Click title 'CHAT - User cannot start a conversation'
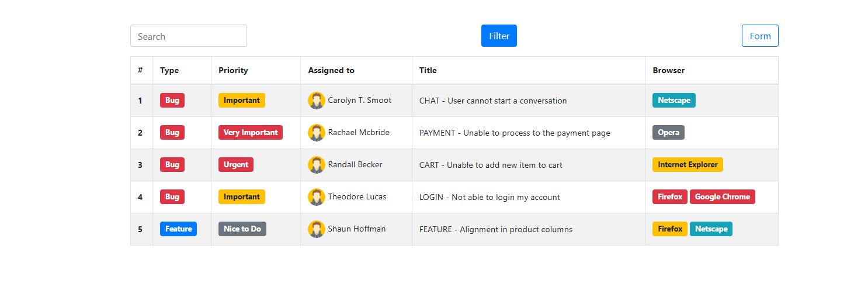Viewport: 868px width, 283px height. pos(493,101)
